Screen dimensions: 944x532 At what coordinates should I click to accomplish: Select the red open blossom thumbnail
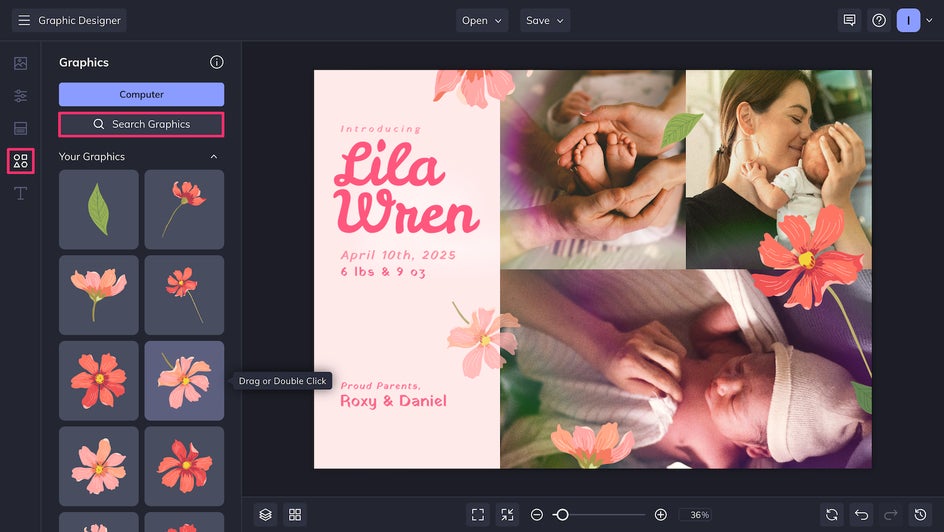coord(99,381)
